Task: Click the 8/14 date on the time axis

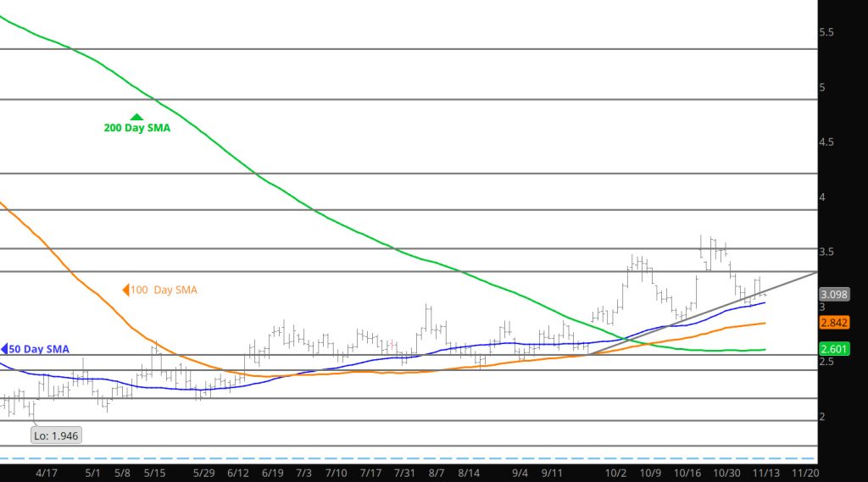Action: [469, 473]
